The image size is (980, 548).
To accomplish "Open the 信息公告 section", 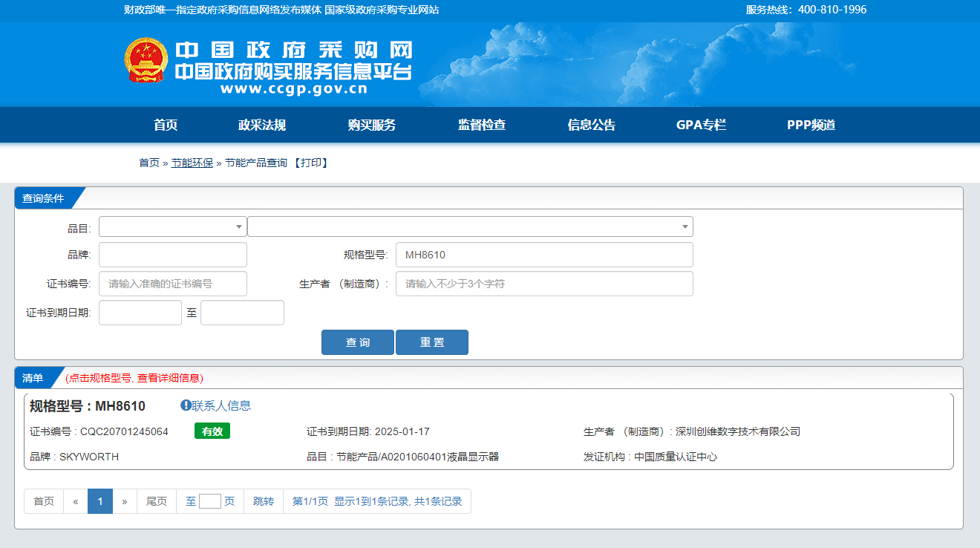I will pyautogui.click(x=592, y=125).
